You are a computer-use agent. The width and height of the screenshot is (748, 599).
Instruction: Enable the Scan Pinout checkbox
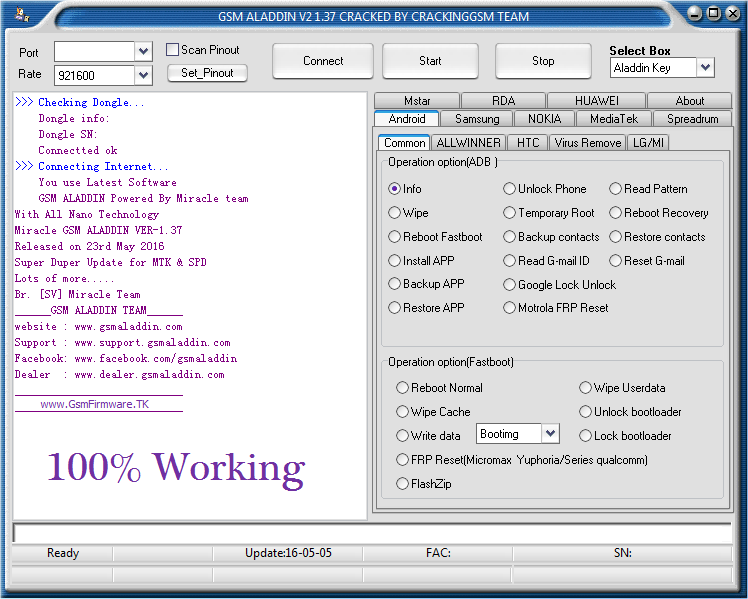coord(172,50)
